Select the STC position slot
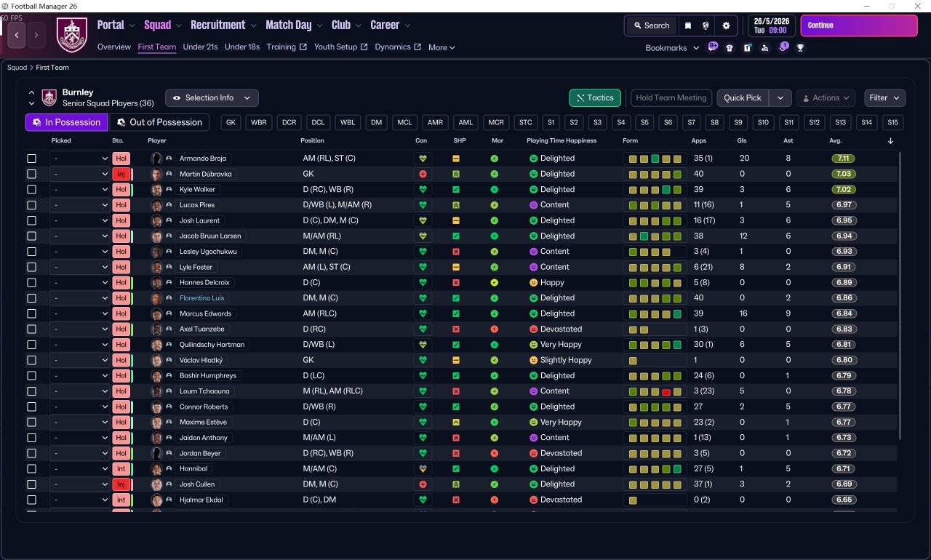931x560 pixels. [x=525, y=123]
